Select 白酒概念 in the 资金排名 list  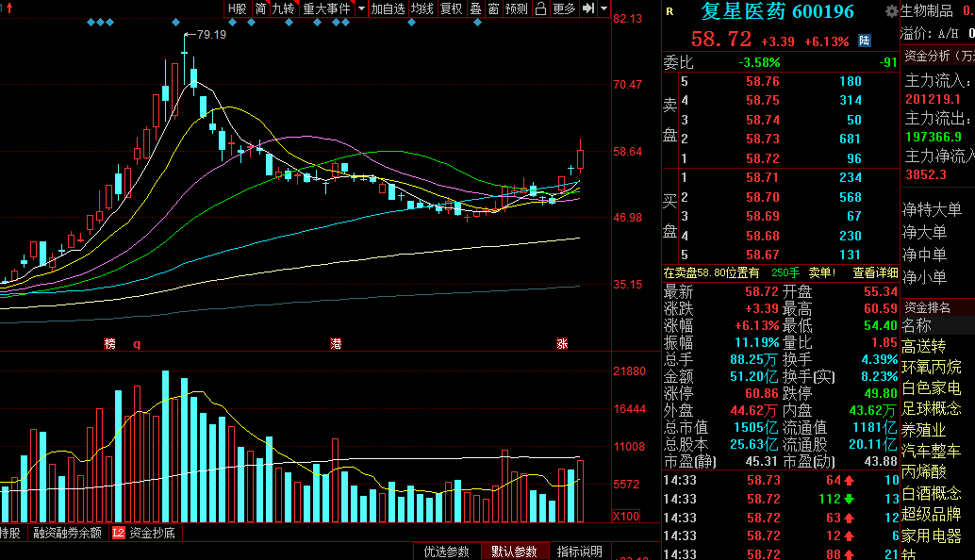(x=931, y=492)
